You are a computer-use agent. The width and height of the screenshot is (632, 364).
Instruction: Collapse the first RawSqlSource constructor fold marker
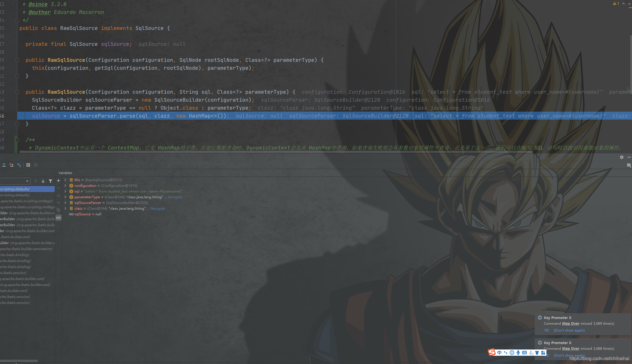(17, 60)
